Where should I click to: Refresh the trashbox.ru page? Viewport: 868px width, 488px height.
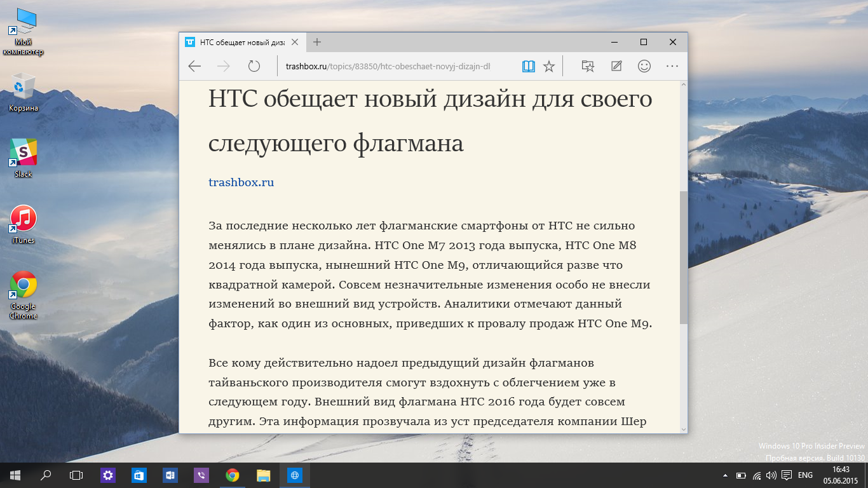coord(254,66)
